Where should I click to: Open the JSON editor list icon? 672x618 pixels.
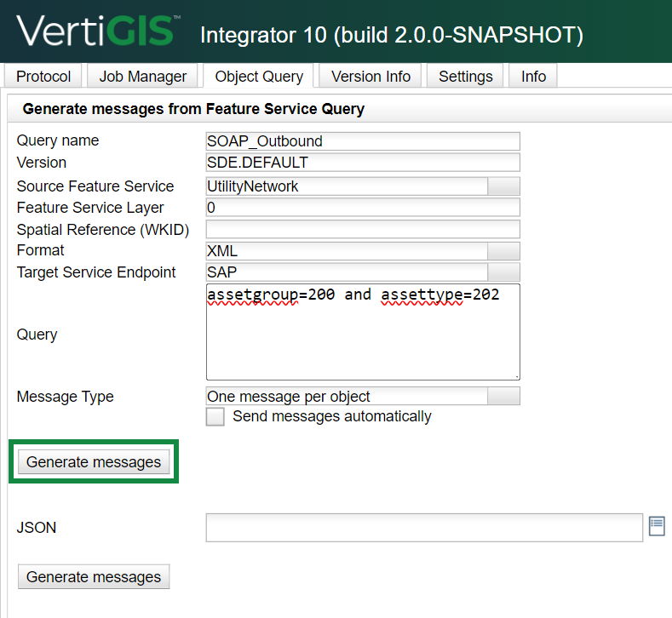point(657,526)
